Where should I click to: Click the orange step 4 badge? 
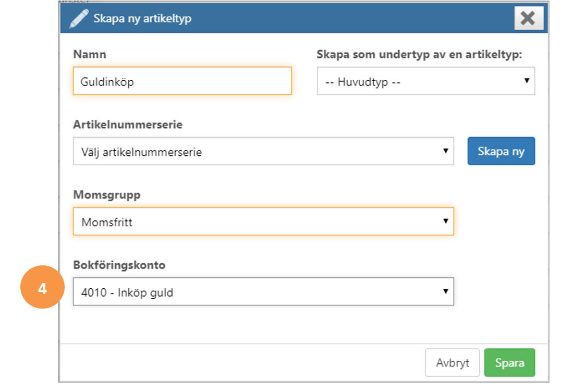click(42, 287)
